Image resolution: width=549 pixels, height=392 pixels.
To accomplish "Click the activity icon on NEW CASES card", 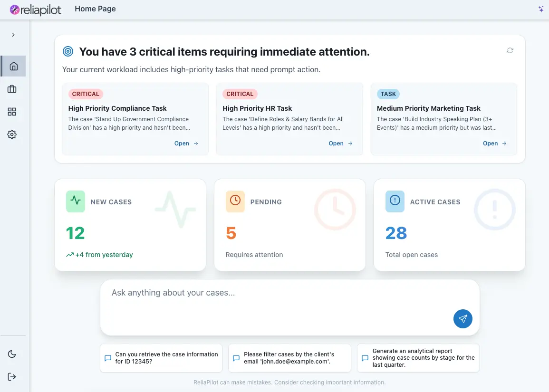I will tap(75, 201).
